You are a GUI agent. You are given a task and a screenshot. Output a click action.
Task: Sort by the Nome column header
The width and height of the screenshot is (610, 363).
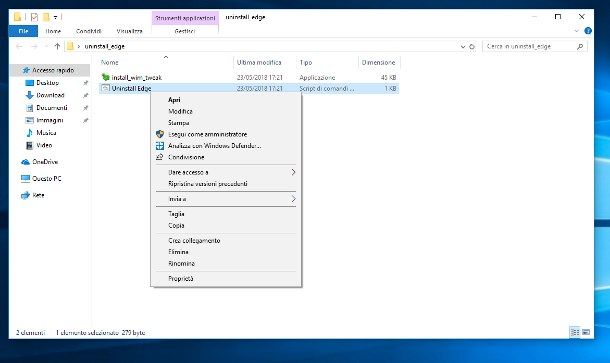point(110,62)
